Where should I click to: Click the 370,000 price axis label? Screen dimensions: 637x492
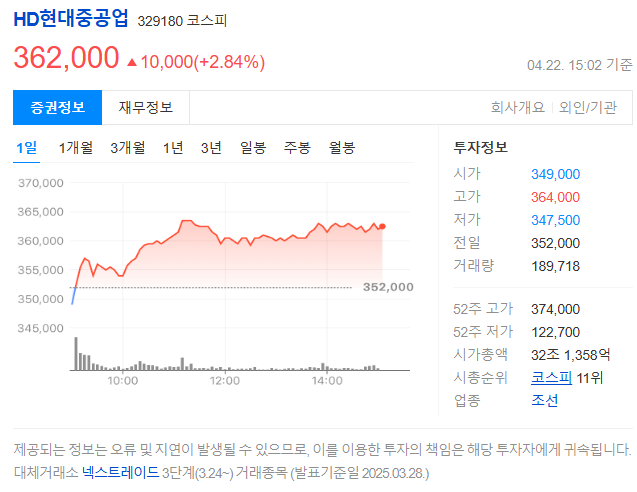tap(41, 183)
